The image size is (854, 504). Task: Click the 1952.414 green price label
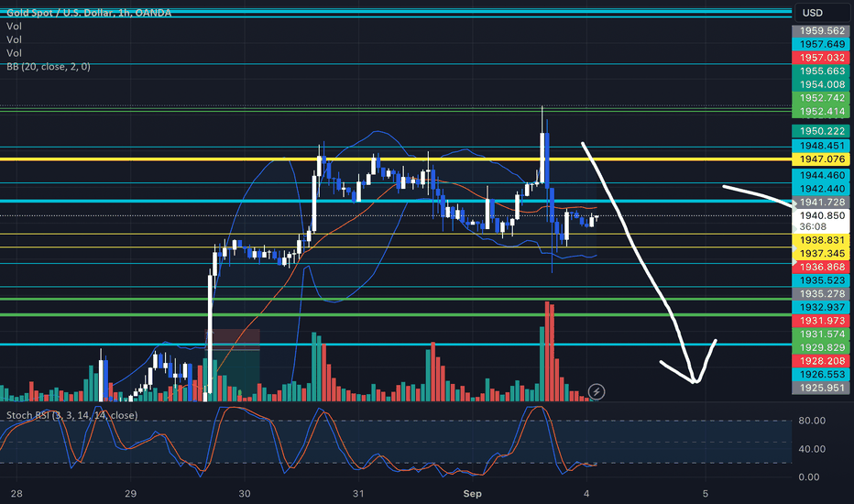[x=821, y=112]
